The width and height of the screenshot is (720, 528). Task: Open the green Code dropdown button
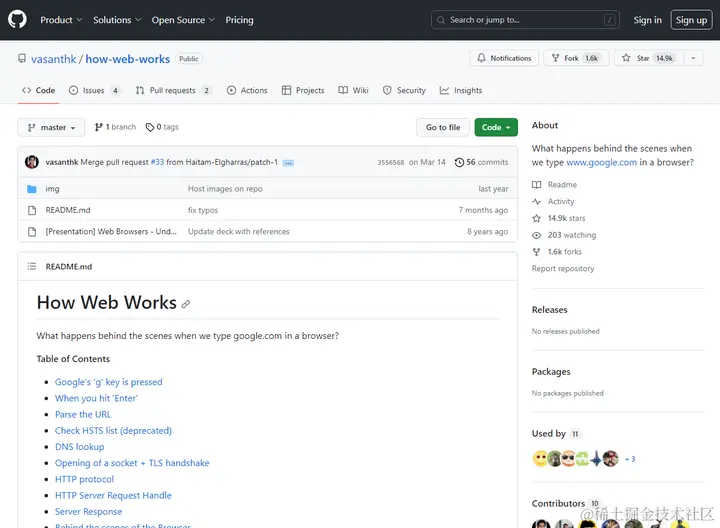point(496,127)
